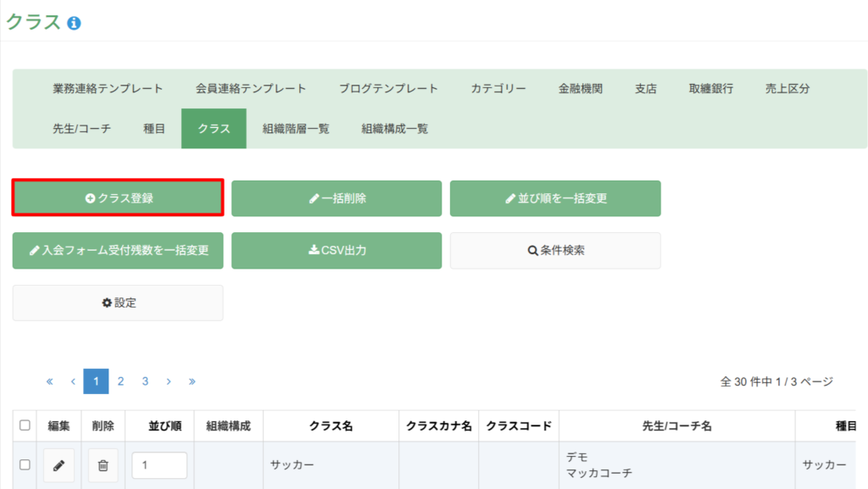Open the 業務連絡テンプレート tab

pos(108,88)
